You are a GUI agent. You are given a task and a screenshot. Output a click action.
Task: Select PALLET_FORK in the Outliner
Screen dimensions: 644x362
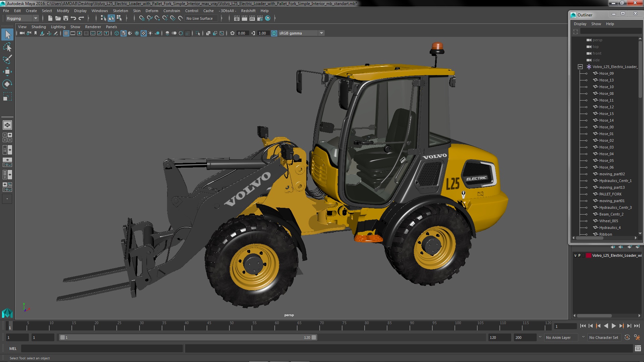pyautogui.click(x=610, y=194)
